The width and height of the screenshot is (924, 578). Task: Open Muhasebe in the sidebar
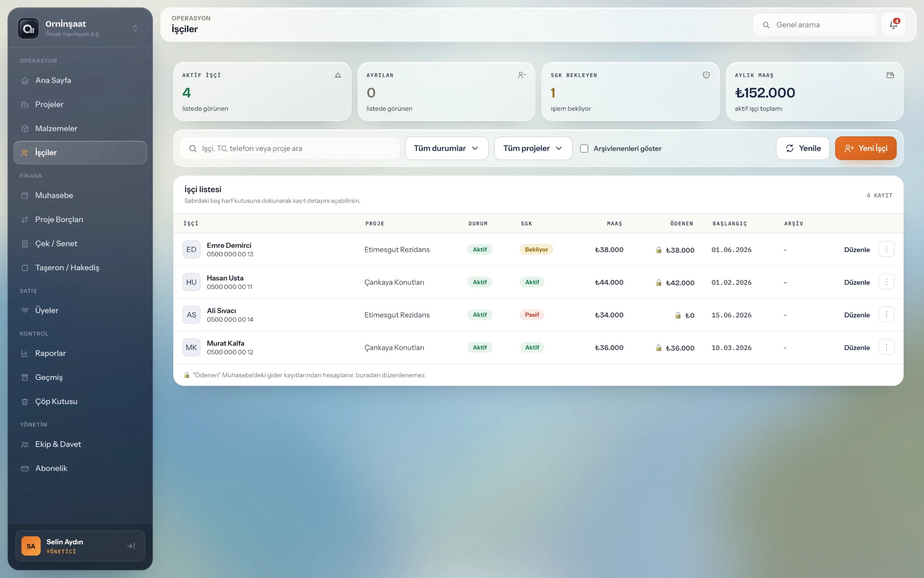click(x=80, y=195)
